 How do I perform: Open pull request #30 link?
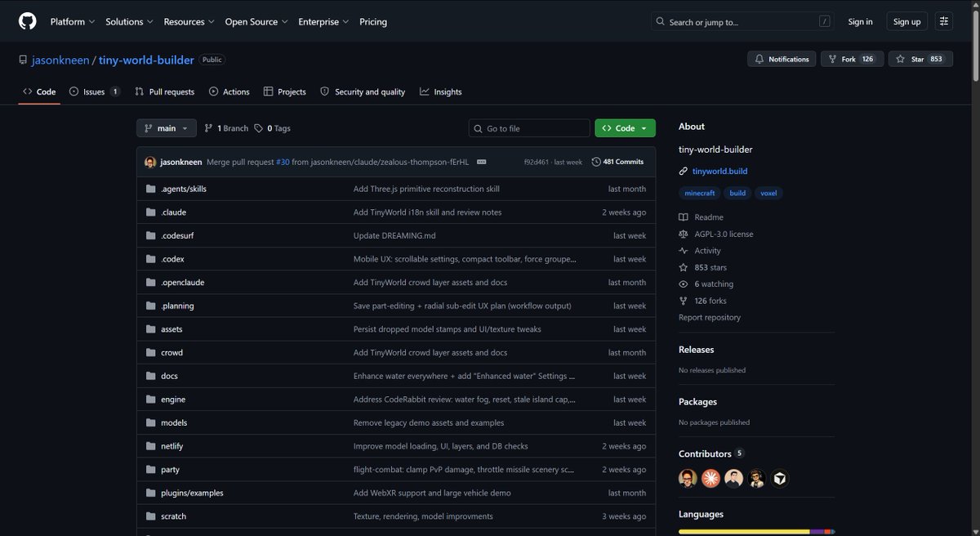(283, 162)
